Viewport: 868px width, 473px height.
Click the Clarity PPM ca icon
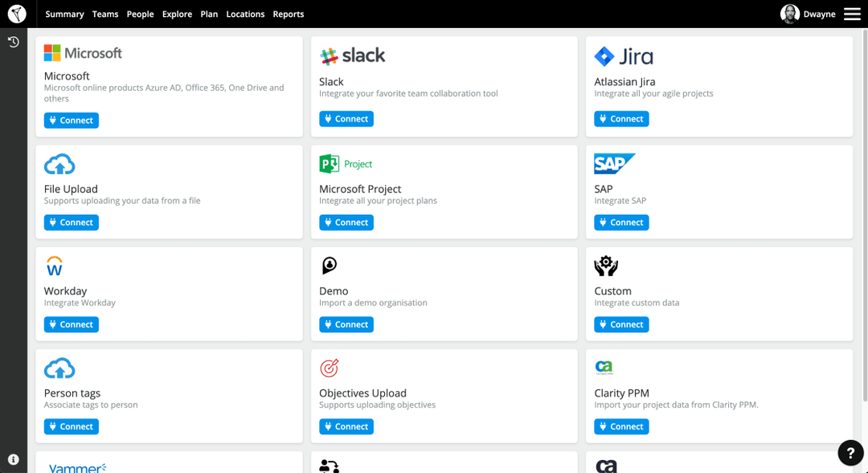tap(605, 367)
